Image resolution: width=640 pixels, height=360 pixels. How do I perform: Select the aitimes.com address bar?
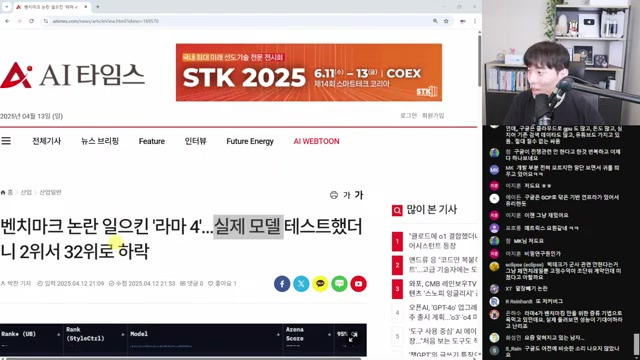pos(237,21)
